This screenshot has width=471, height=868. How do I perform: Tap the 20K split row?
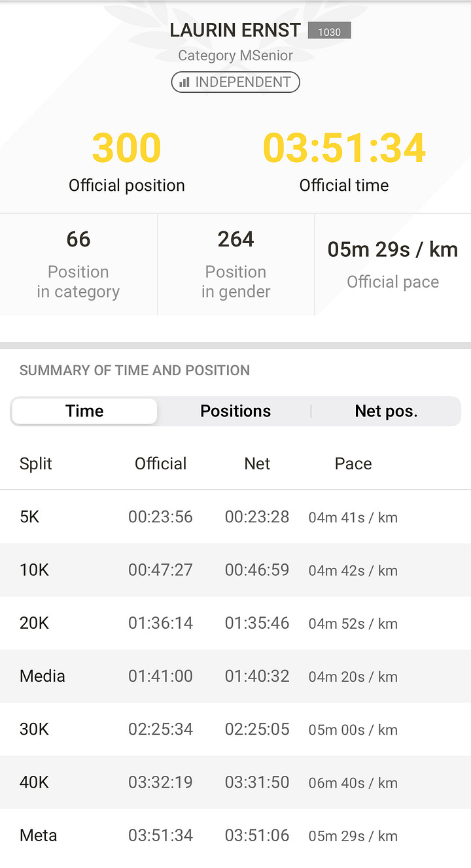click(x=235, y=623)
